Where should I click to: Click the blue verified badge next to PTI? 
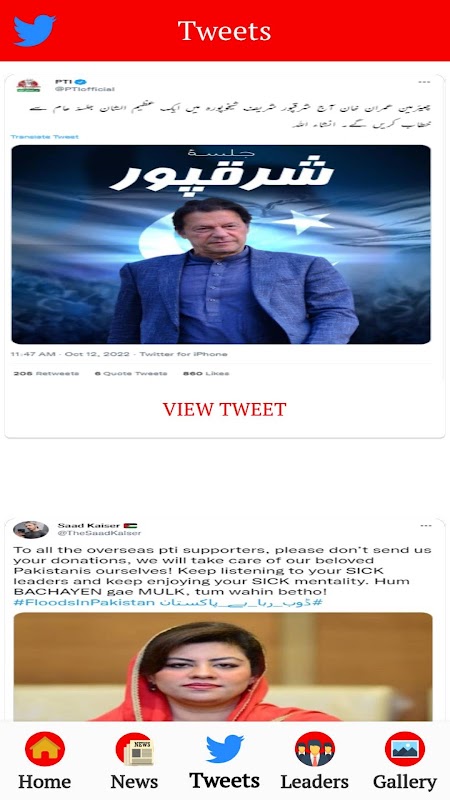coord(82,82)
